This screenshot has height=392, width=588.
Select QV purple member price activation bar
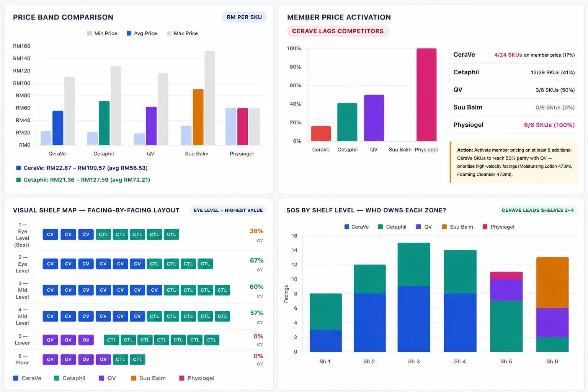click(374, 118)
